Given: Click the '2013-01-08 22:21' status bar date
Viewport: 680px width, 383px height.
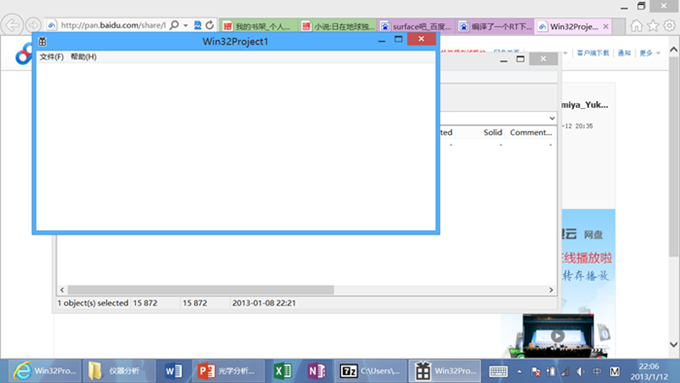Looking at the screenshot, I should (x=264, y=303).
